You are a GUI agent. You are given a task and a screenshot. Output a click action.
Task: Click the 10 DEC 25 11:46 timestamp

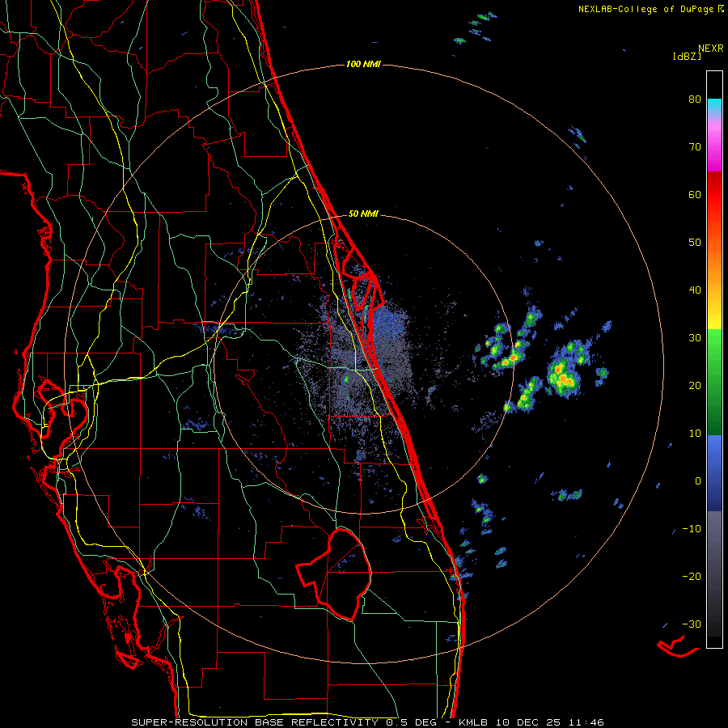[550, 722]
